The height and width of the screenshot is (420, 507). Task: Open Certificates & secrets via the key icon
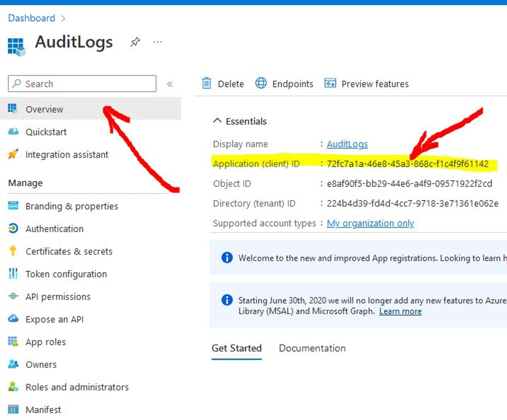(13, 251)
